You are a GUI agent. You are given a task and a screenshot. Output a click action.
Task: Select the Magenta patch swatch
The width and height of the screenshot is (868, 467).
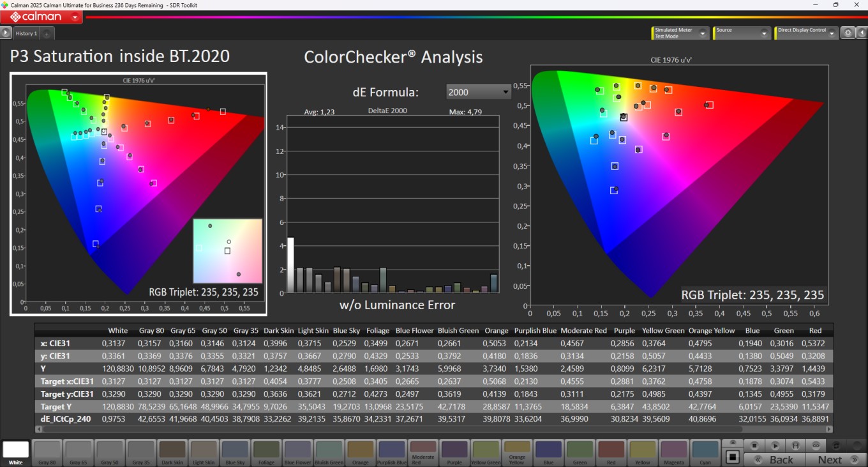point(673,452)
